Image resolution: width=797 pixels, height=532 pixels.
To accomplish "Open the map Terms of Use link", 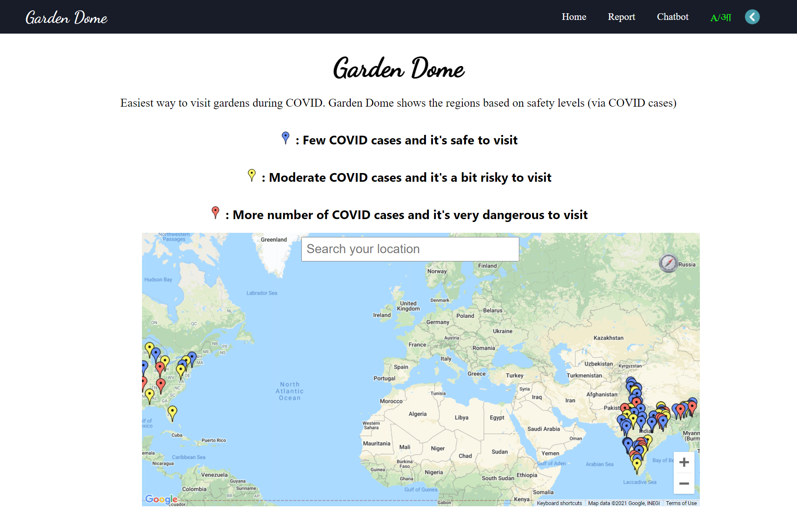I will coord(681,503).
